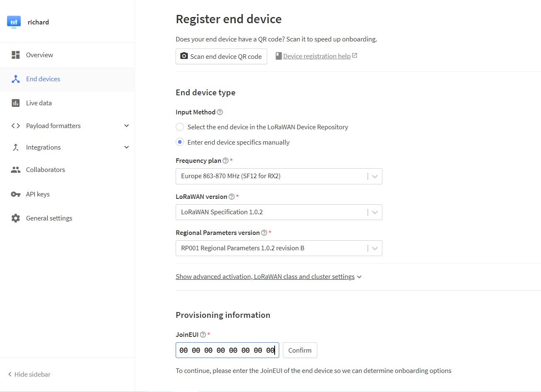The width and height of the screenshot is (541, 392).
Task: Click the General settings gear icon
Action: point(16,218)
